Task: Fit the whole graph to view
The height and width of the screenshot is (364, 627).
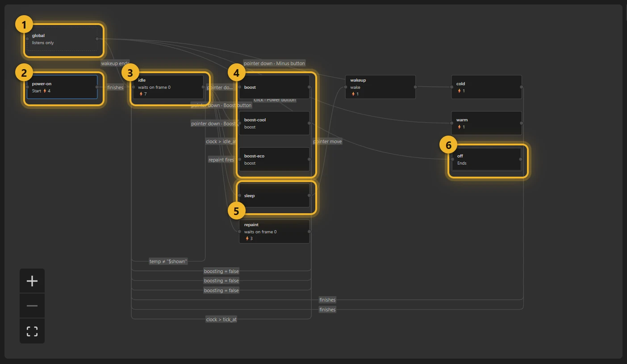Action: (x=32, y=331)
